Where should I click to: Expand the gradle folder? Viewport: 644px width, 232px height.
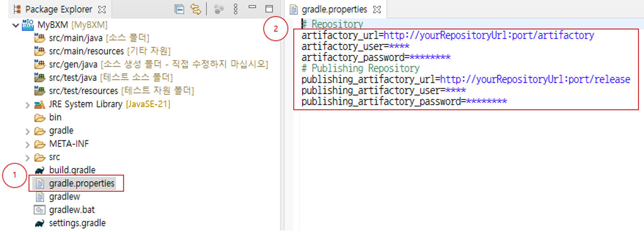(28, 131)
